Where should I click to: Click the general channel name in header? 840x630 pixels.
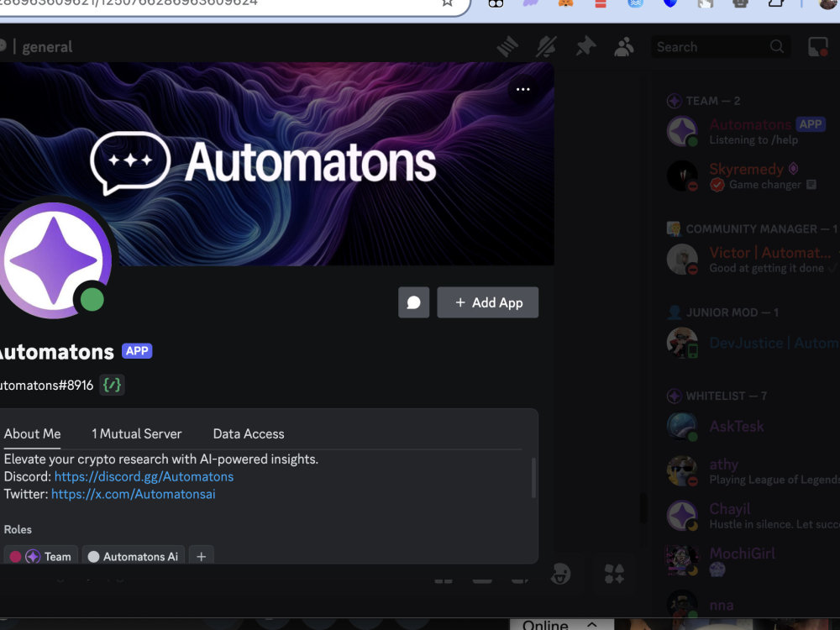[x=47, y=47]
